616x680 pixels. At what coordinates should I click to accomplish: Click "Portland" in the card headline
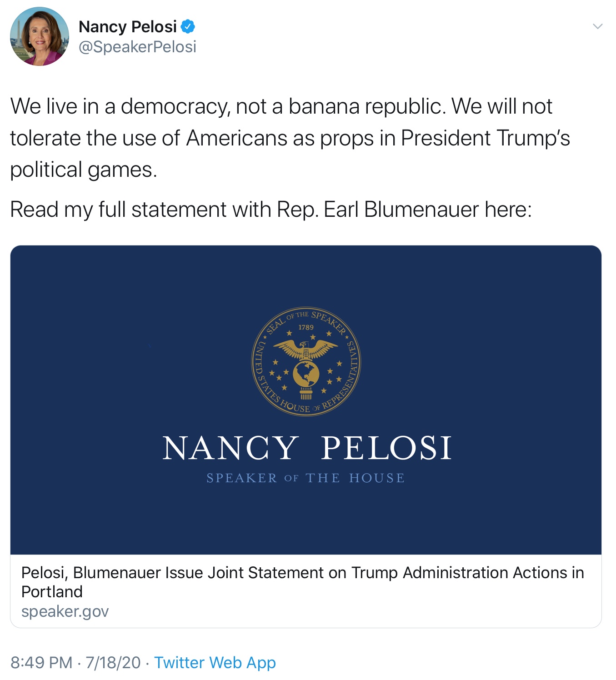click(x=52, y=592)
